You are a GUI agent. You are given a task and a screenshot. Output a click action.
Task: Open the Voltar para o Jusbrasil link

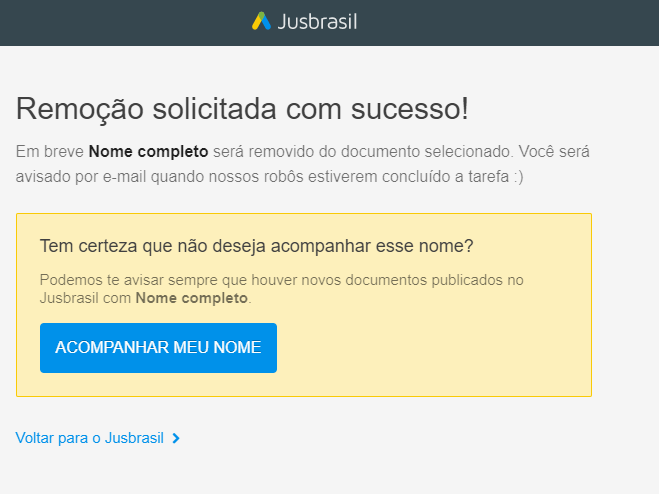pos(90,438)
